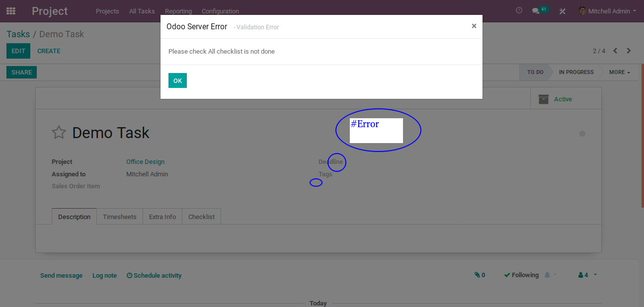The image size is (644, 307).
Task: Click the Demo Task title text
Action: tap(111, 133)
